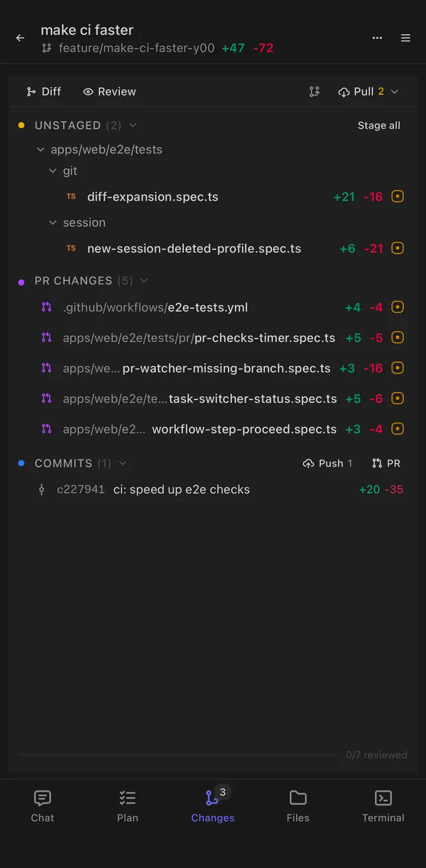The width and height of the screenshot is (426, 868).
Task: Click the 'make ci faster' title
Action: [x=87, y=30]
